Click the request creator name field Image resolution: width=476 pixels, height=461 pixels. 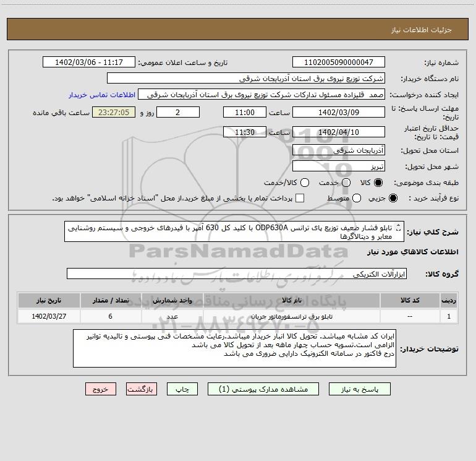coord(261,94)
